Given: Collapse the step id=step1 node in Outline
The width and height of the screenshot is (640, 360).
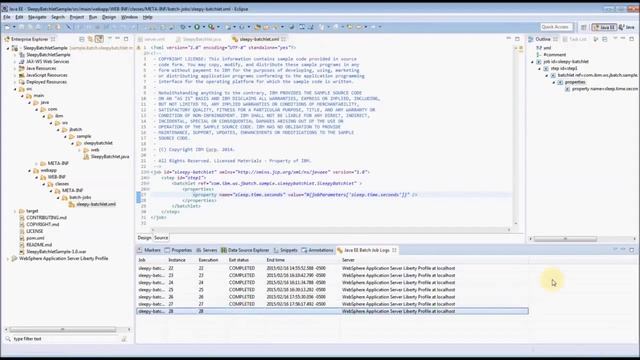Looking at the screenshot, I should [x=539, y=69].
